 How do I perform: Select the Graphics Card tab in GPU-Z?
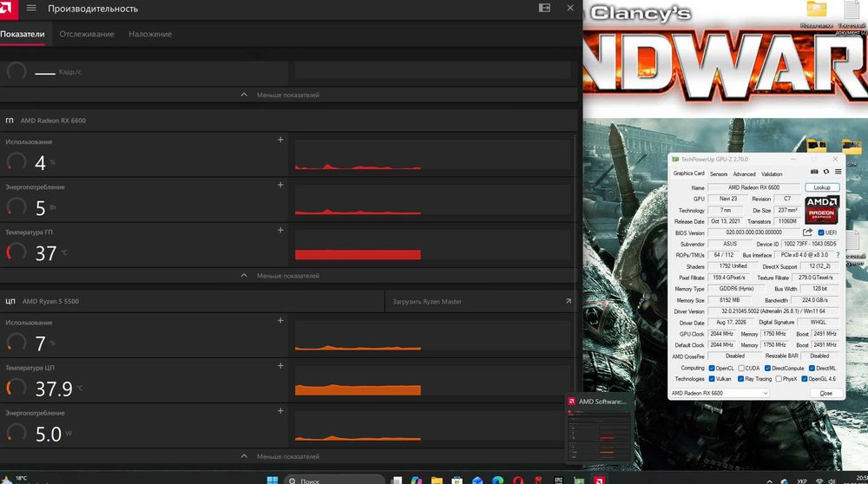pos(688,173)
